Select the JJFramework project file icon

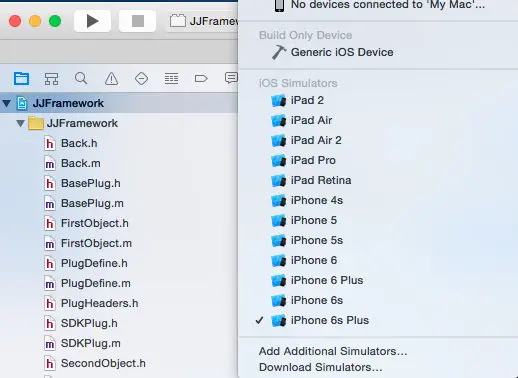(22, 103)
